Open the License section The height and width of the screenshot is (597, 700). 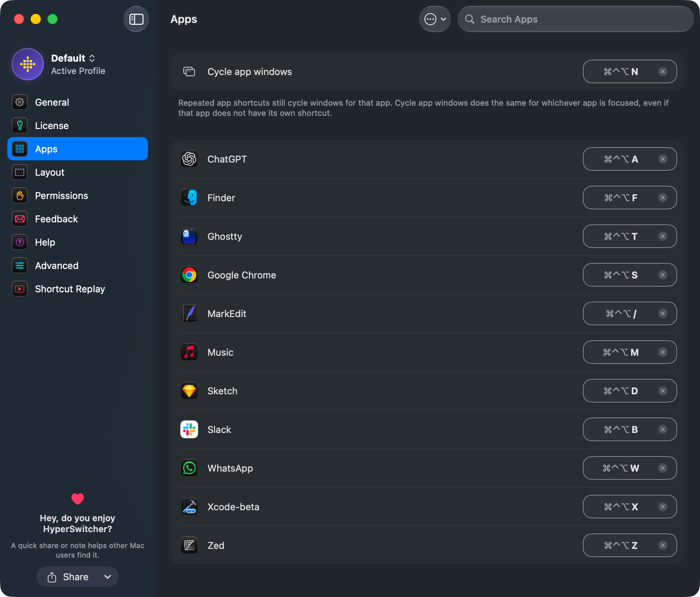pyautogui.click(x=77, y=126)
